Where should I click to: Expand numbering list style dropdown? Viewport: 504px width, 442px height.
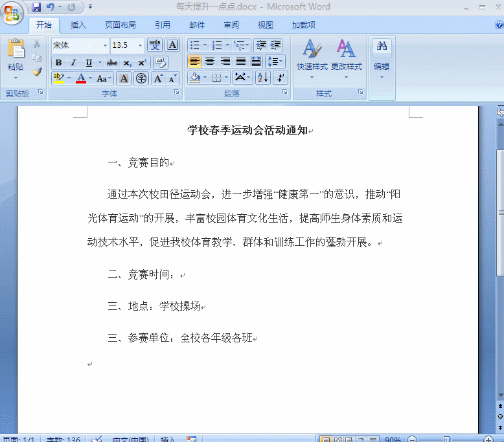click(x=227, y=45)
